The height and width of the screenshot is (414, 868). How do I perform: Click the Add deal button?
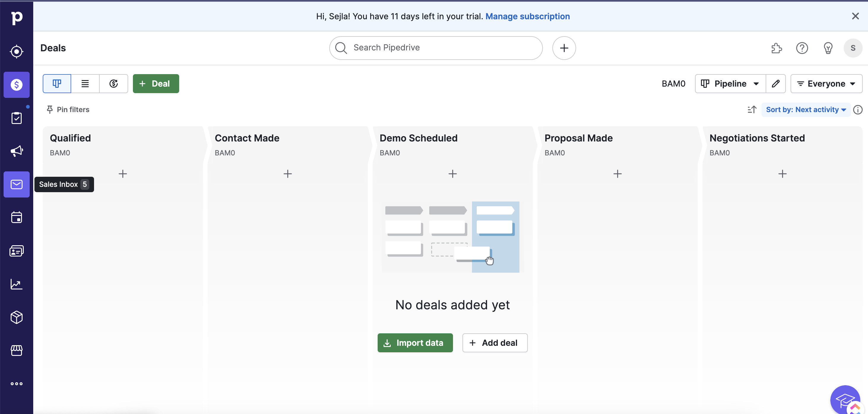(x=495, y=343)
